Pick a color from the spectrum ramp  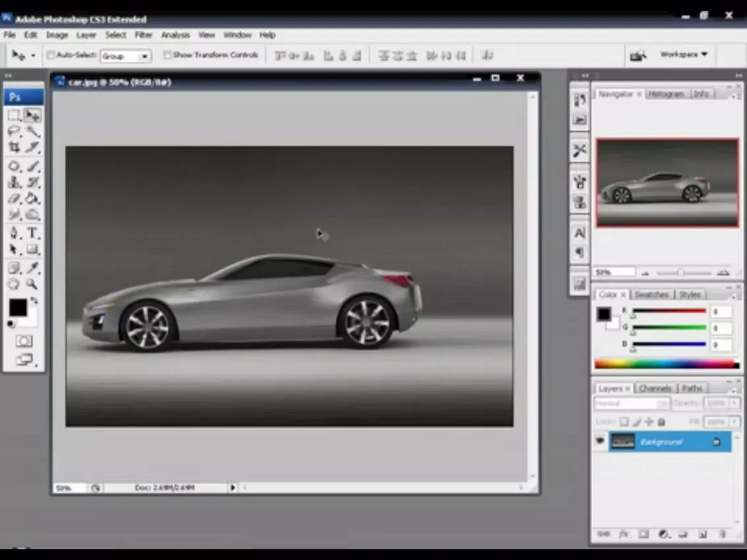pyautogui.click(x=667, y=364)
